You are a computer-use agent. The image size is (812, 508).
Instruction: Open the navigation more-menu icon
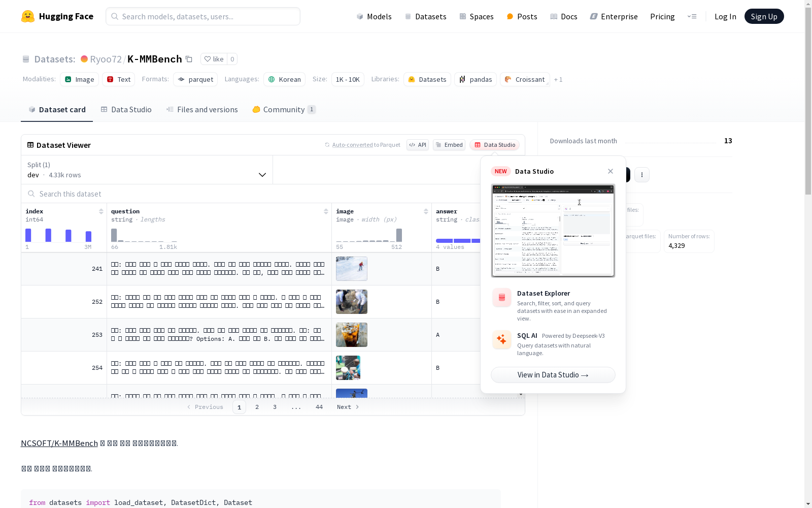point(692,16)
